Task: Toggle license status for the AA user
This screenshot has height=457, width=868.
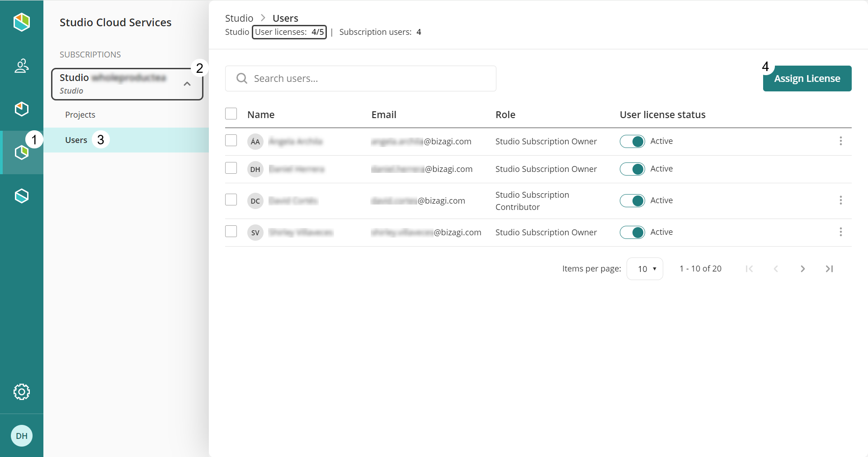Action: tap(632, 142)
